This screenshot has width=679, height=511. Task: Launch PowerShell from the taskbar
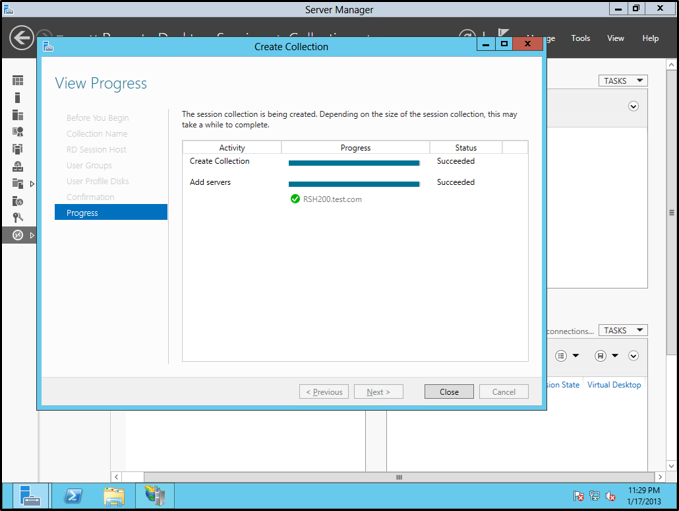pyautogui.click(x=74, y=495)
